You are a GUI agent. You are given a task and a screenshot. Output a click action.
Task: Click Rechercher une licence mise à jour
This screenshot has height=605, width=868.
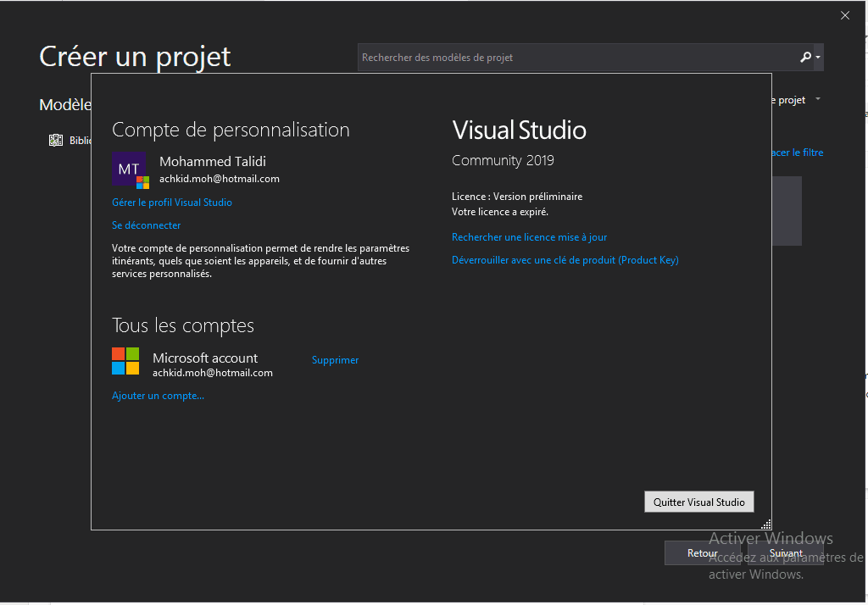coord(529,237)
